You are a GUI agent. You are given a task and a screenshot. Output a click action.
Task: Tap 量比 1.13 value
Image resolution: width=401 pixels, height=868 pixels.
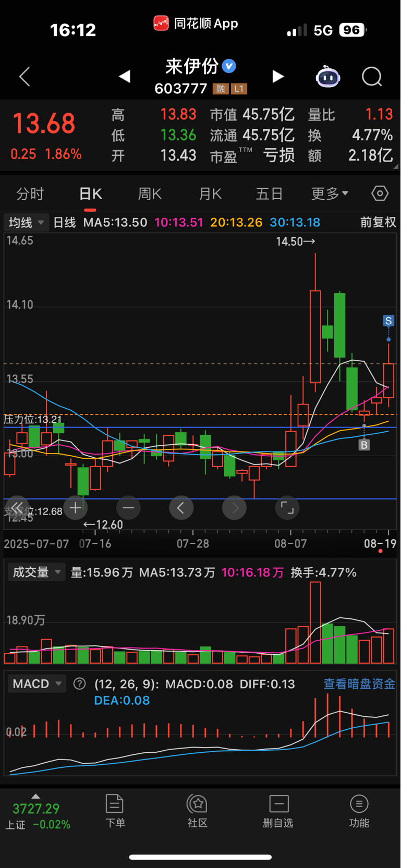point(350,115)
